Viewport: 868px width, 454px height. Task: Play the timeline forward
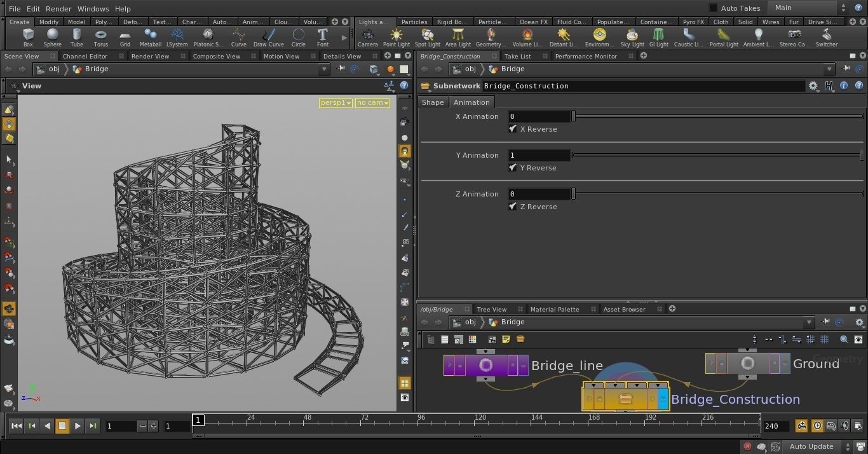point(78,426)
